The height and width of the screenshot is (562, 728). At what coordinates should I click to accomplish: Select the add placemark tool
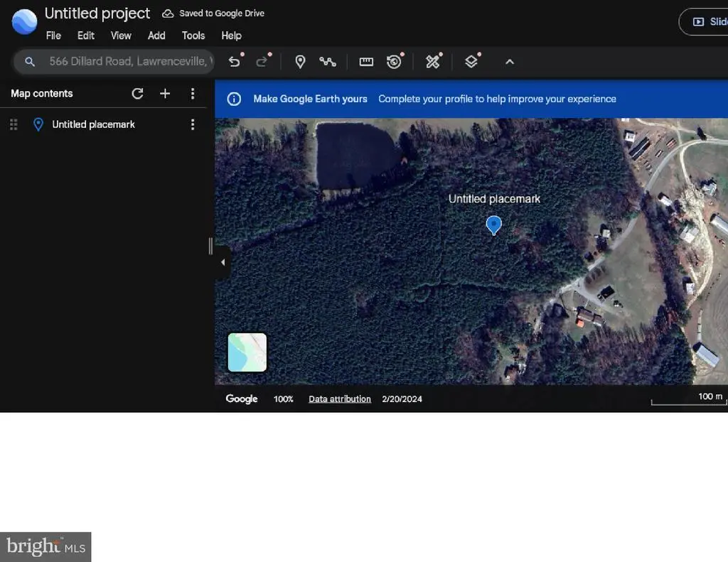click(300, 62)
